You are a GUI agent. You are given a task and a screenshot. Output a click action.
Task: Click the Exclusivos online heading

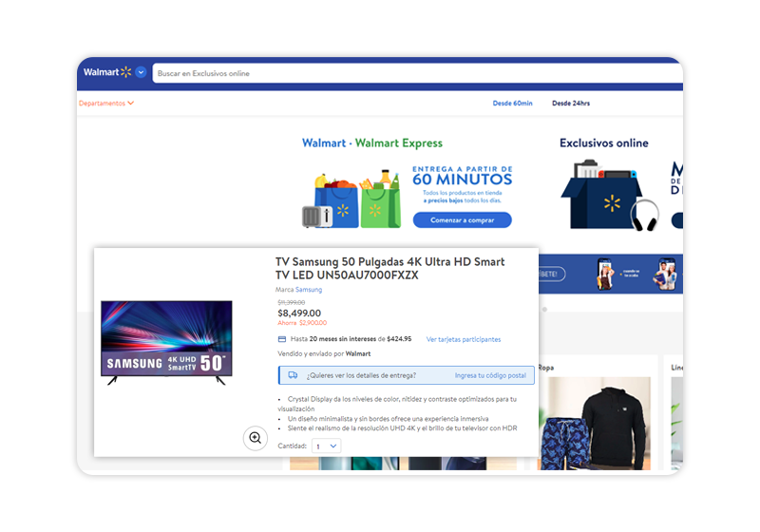click(x=604, y=142)
